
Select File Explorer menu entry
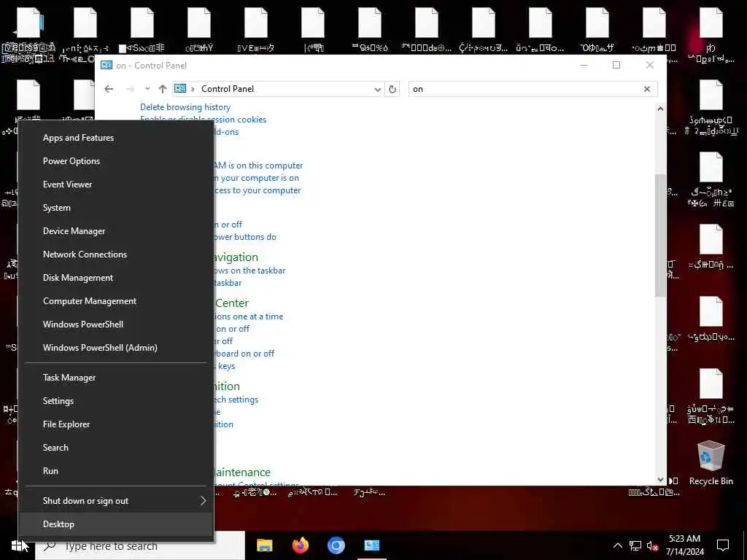[116, 424]
